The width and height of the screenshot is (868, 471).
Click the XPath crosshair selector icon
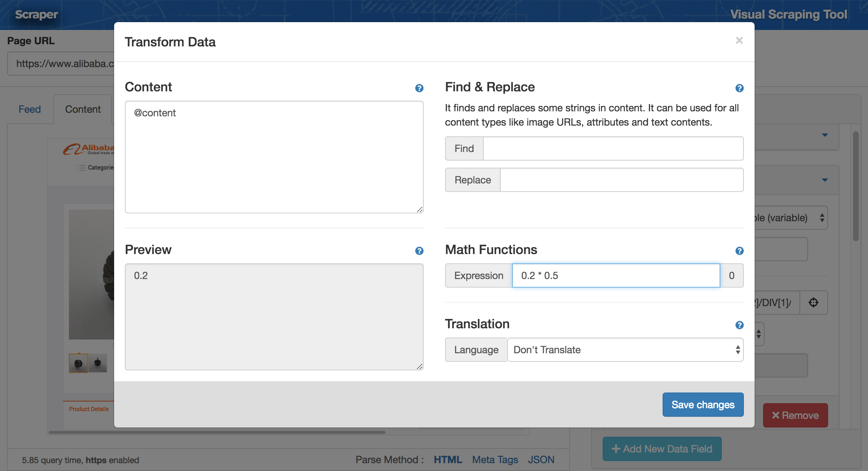tap(813, 303)
